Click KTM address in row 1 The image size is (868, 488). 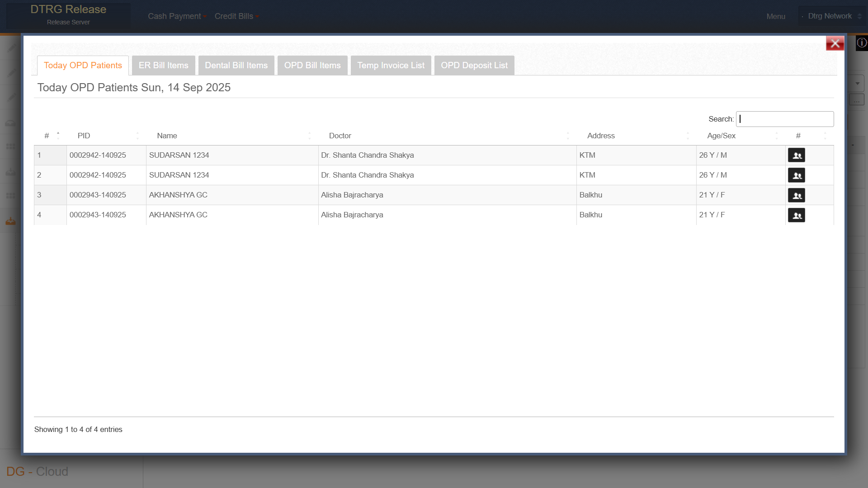(x=587, y=155)
